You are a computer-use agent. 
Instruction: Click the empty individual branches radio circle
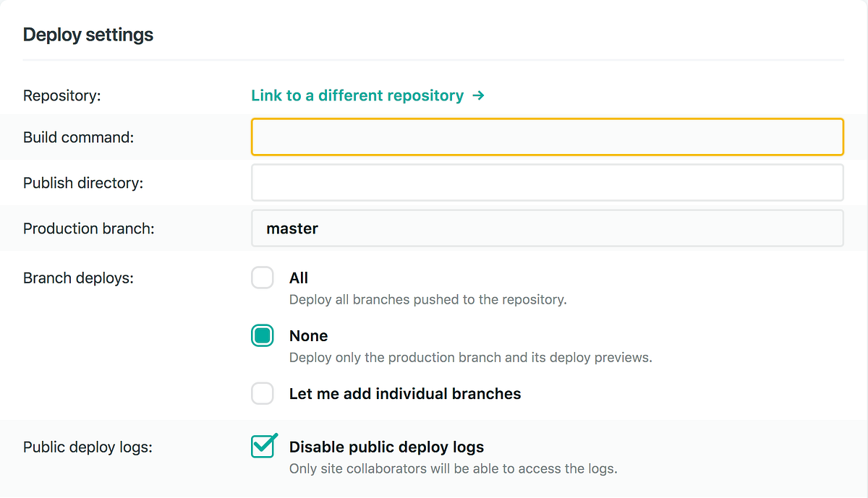click(263, 393)
